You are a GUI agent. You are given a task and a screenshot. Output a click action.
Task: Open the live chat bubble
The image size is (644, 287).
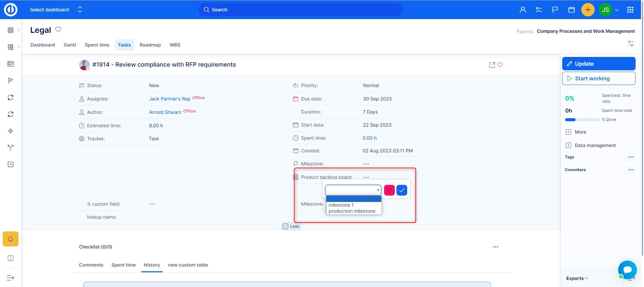(627, 270)
